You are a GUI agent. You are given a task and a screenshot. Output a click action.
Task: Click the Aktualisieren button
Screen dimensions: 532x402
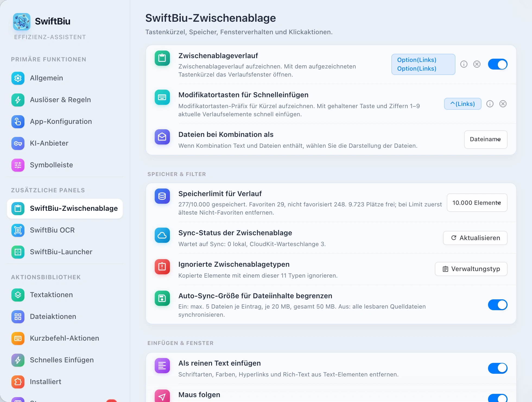tap(475, 238)
